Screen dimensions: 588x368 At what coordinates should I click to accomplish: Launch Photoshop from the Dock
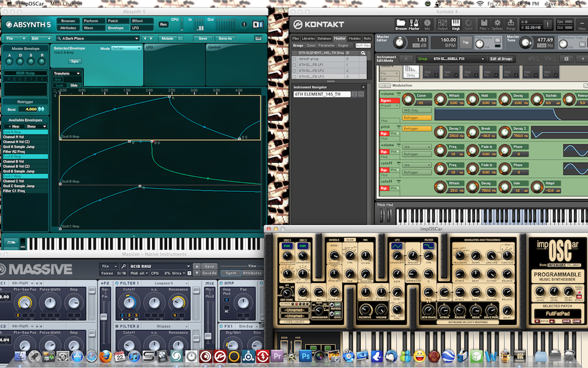pyautogui.click(x=305, y=356)
